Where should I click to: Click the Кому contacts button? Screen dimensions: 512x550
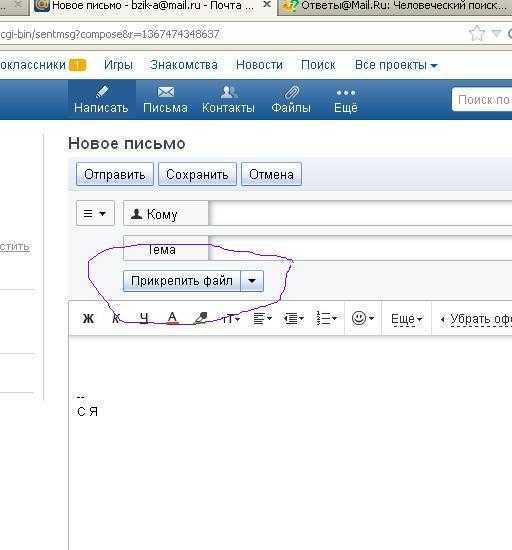pos(166,214)
